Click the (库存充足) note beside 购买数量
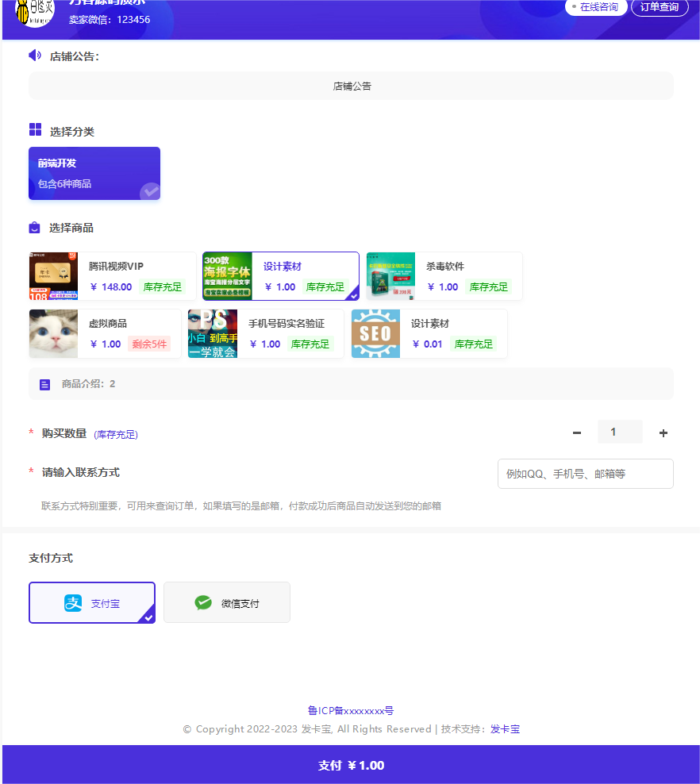Screen dimensions: 700x784 116,435
